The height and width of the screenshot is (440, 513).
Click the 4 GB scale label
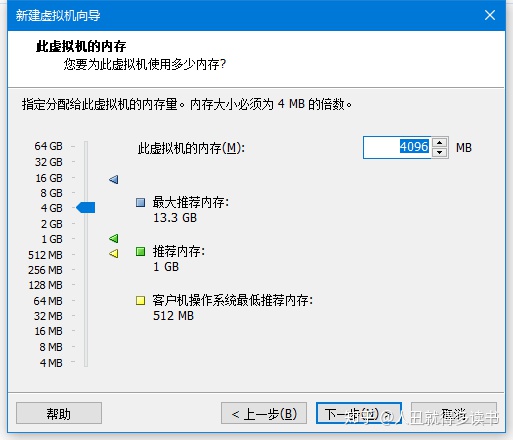click(52, 208)
